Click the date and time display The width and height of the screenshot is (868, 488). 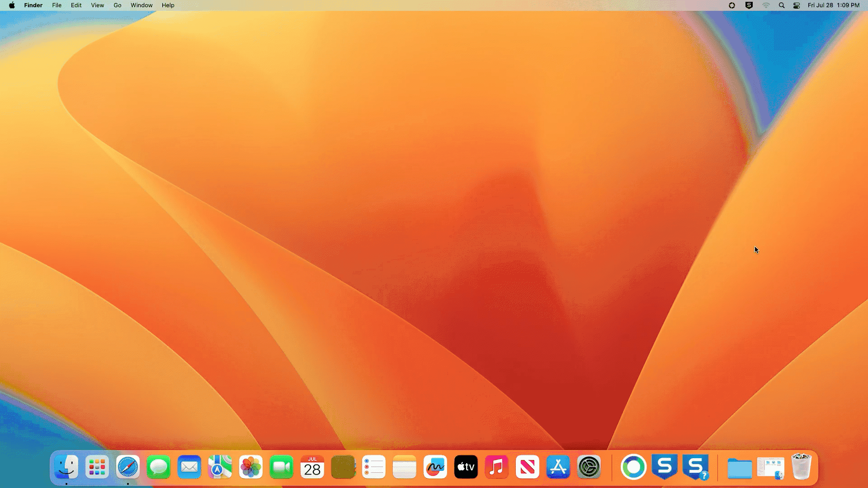pos(833,5)
